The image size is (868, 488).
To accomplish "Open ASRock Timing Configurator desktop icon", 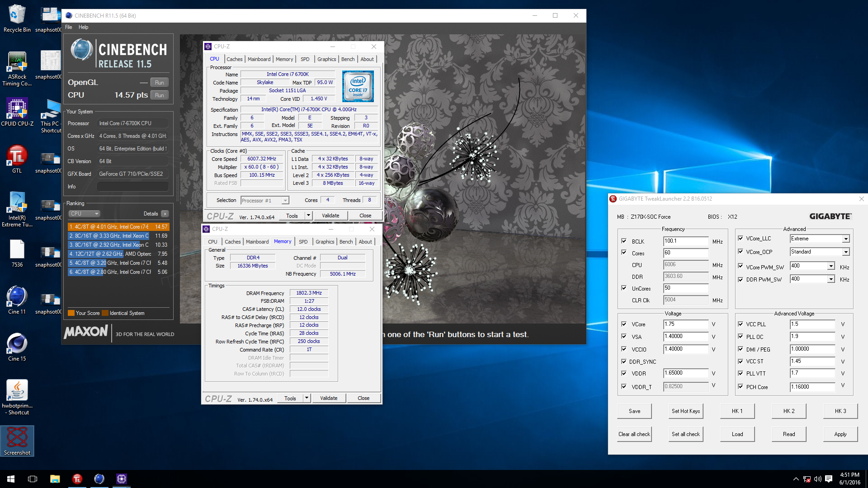I will tap(17, 69).
